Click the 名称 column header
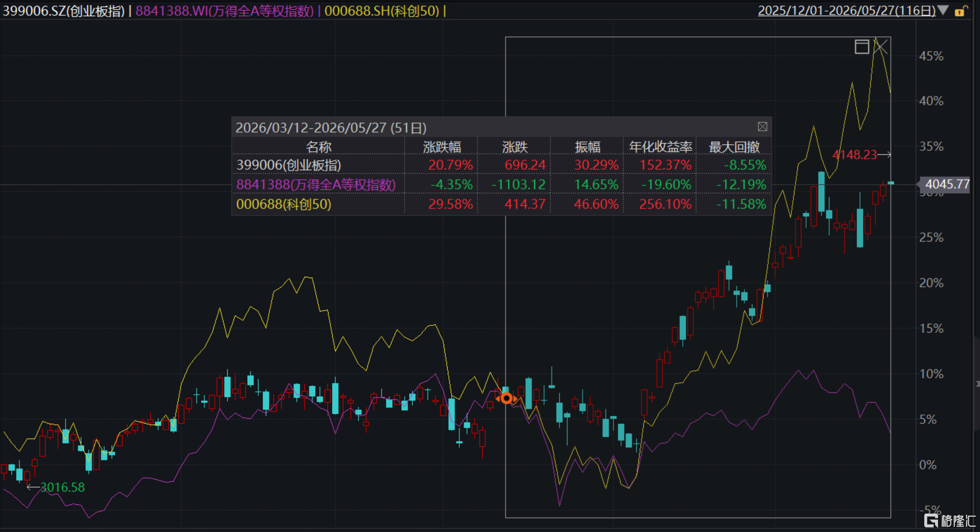 pos(318,147)
